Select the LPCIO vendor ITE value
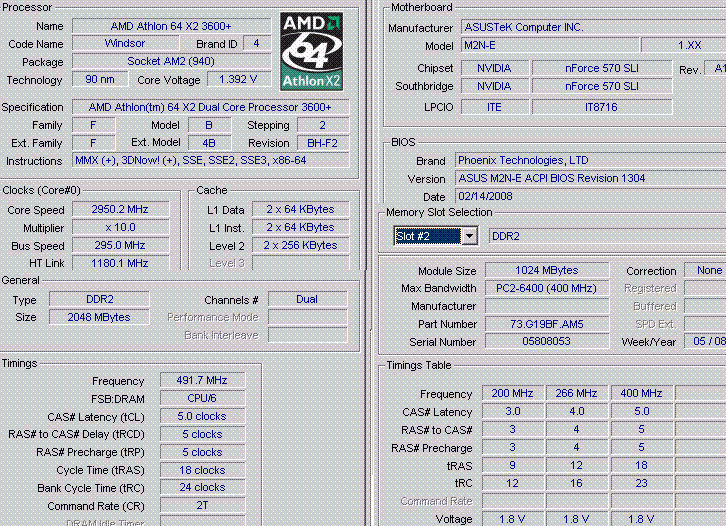Screen dimensions: 726x526 pyautogui.click(x=494, y=107)
